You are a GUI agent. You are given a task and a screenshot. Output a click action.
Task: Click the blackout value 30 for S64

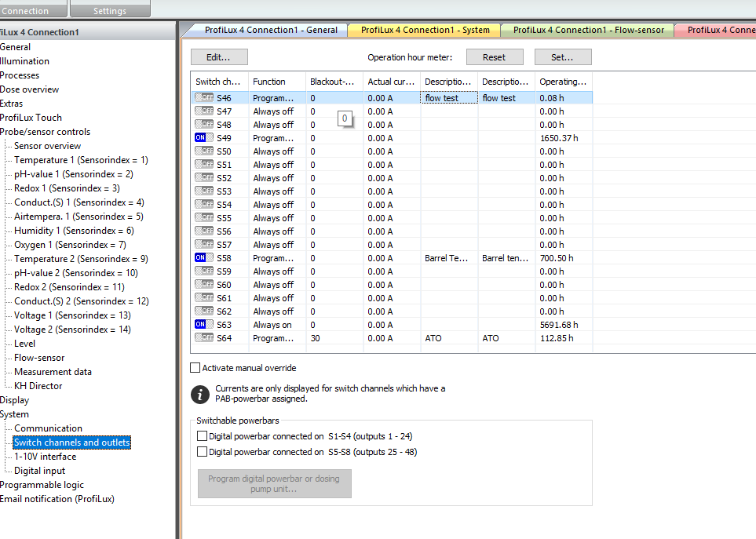(334, 338)
